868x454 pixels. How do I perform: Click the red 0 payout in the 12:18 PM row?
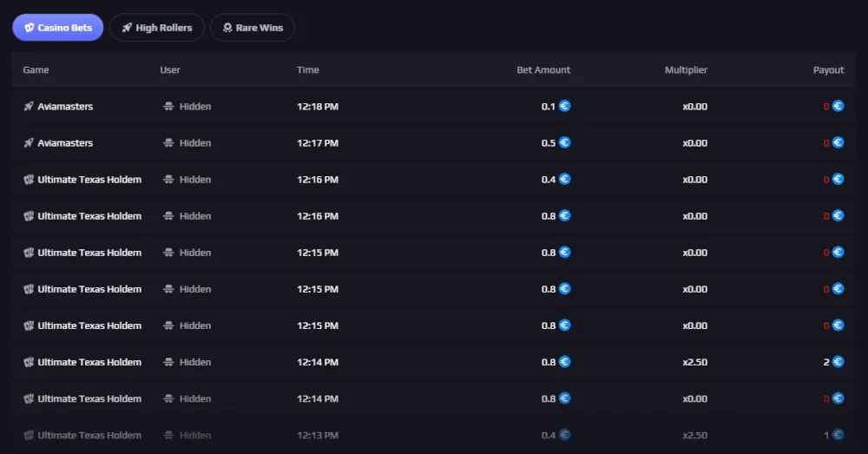(826, 106)
